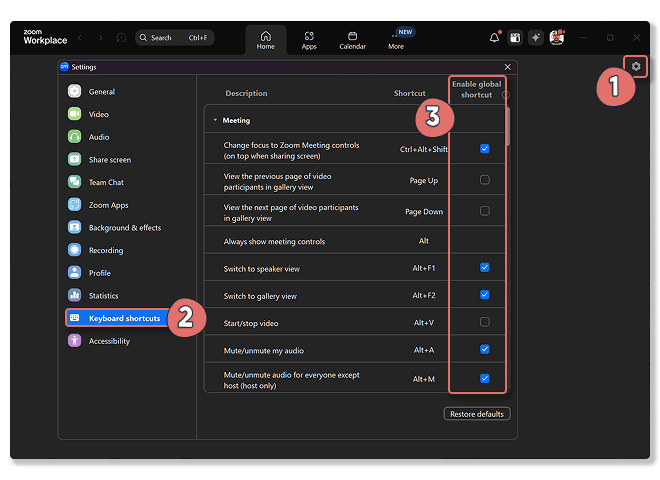This screenshot has height=480, width=660.
Task: Click the Recording icon in sidebar
Action: point(75,250)
